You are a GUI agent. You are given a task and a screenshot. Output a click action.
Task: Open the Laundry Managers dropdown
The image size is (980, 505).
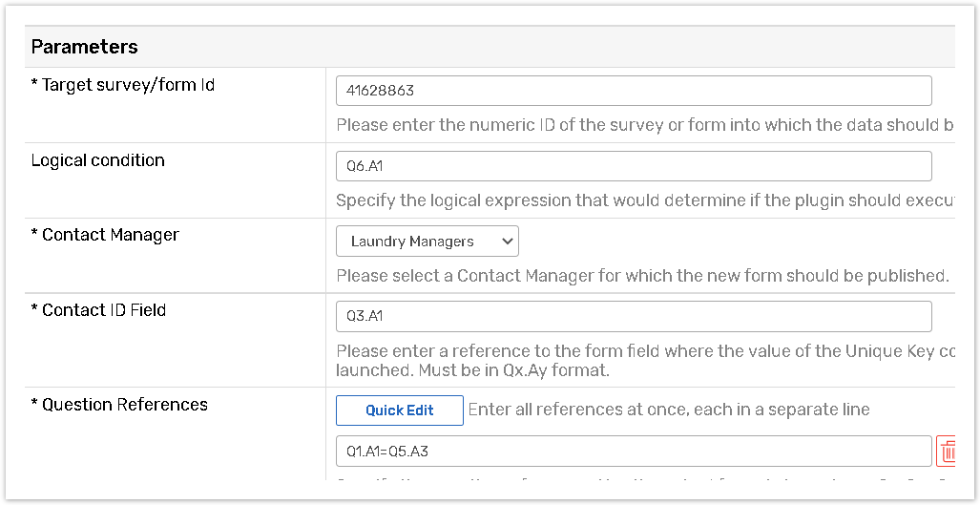pyautogui.click(x=426, y=242)
